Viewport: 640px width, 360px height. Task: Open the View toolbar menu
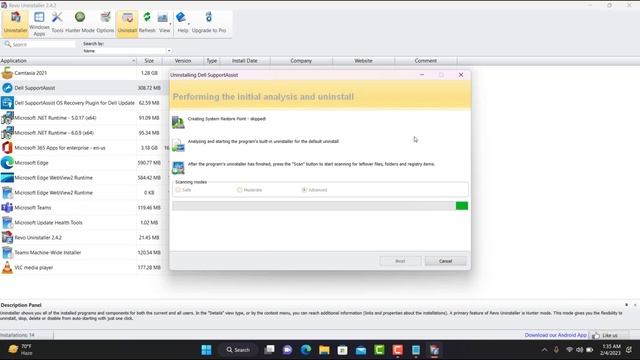[164, 22]
